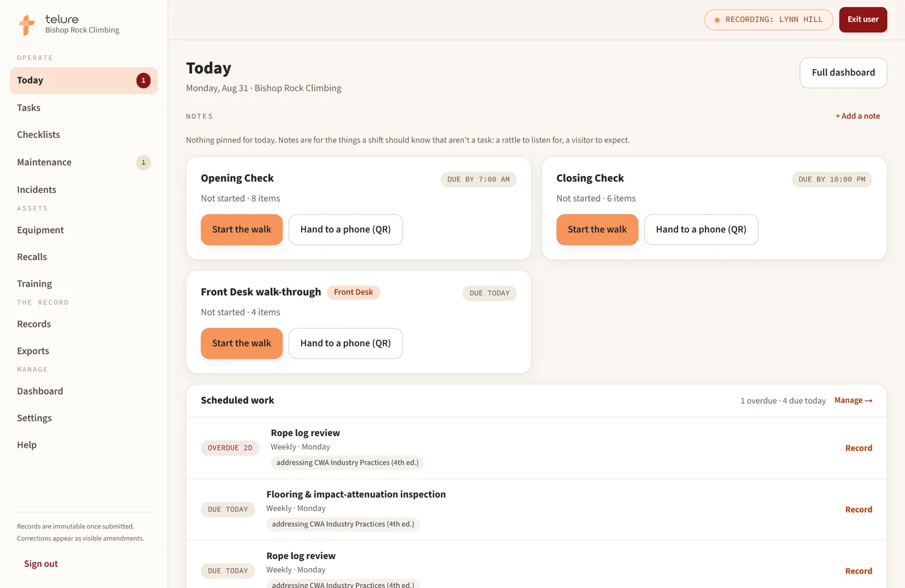Go to the Exports page
Viewport: 905px width, 588px height.
tap(84, 351)
